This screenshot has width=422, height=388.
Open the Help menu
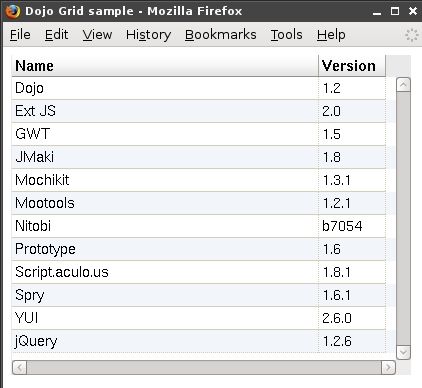pos(331,35)
